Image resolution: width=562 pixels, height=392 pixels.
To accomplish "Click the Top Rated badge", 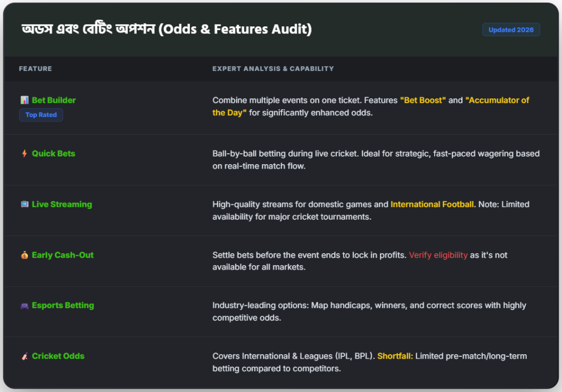I will coord(41,115).
